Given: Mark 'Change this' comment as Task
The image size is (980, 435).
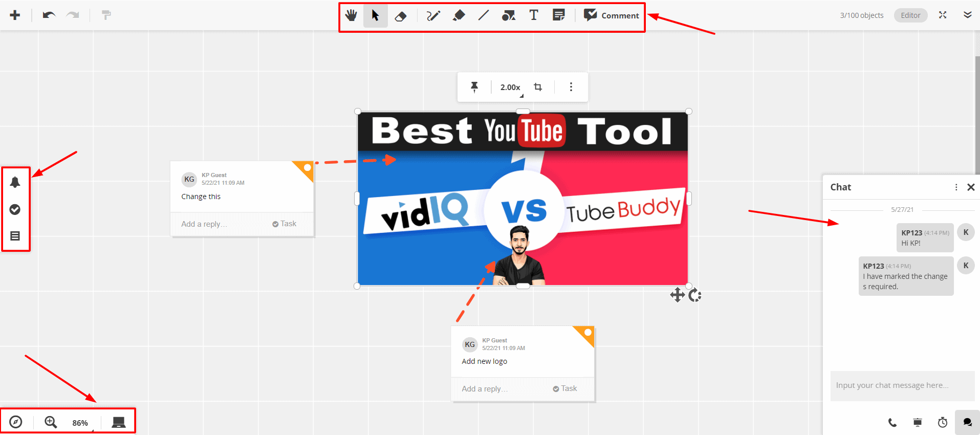Looking at the screenshot, I should [x=285, y=224].
